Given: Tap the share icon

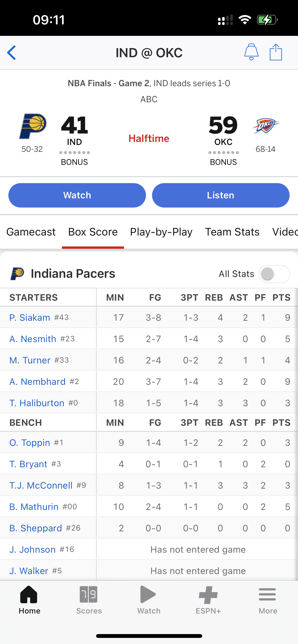Looking at the screenshot, I should 276,52.
